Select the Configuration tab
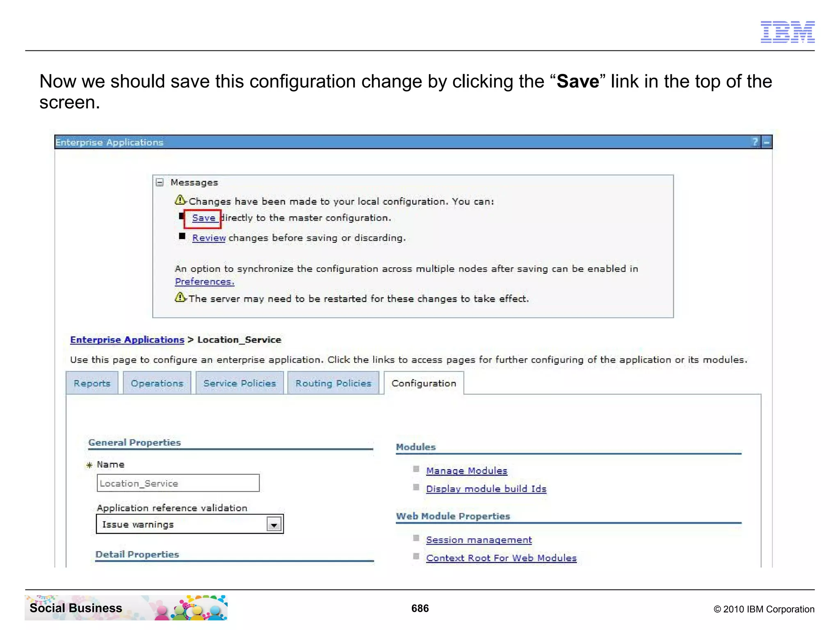Image resolution: width=840 pixels, height=630 pixels. click(x=424, y=383)
